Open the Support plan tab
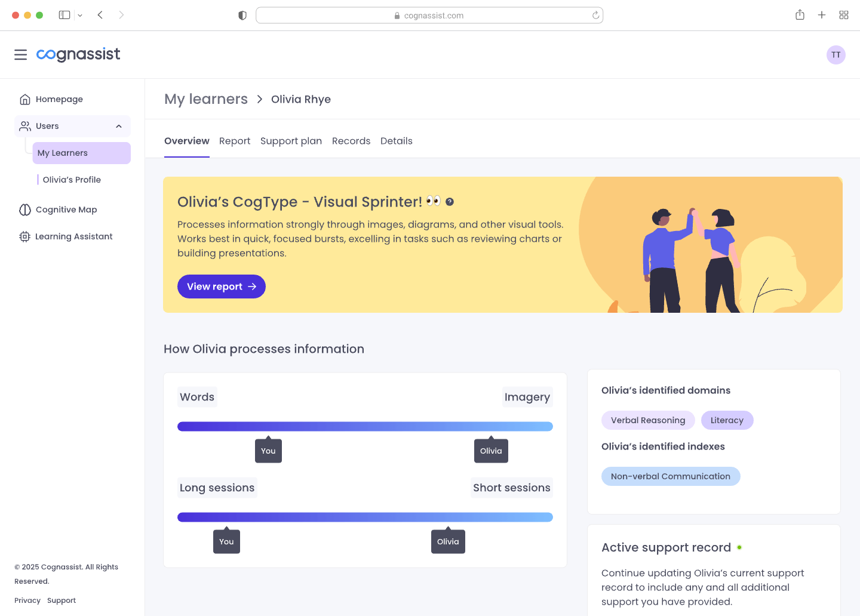The width and height of the screenshot is (860, 616). [291, 141]
